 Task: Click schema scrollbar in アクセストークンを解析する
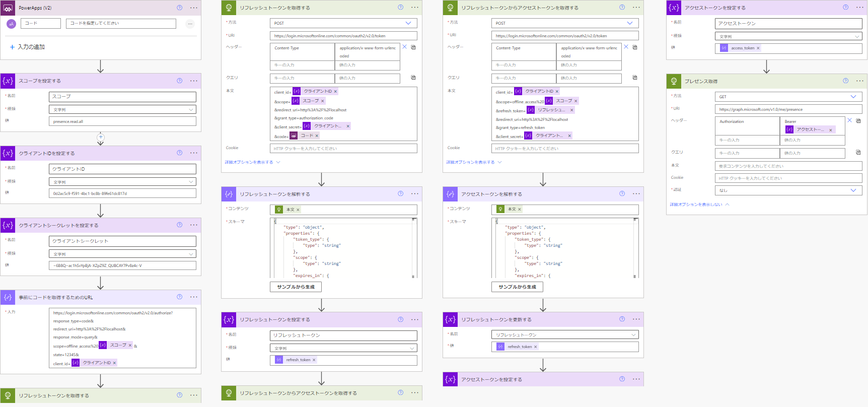tap(635, 248)
